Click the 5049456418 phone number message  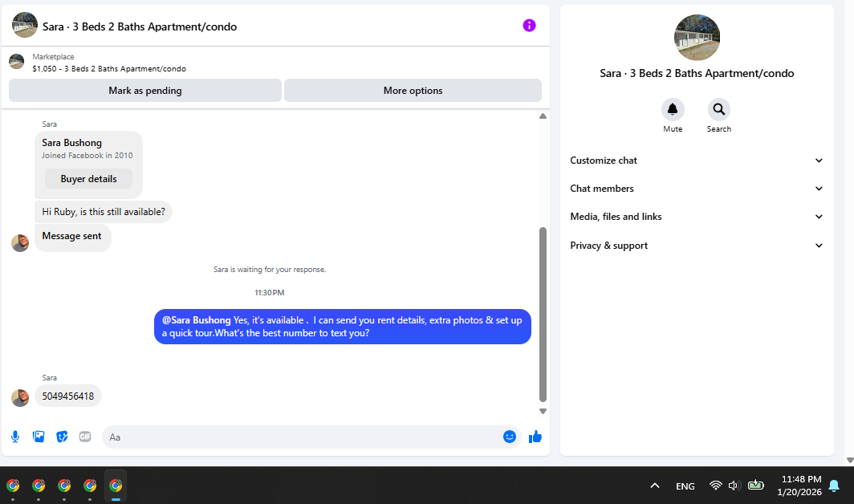pyautogui.click(x=68, y=396)
